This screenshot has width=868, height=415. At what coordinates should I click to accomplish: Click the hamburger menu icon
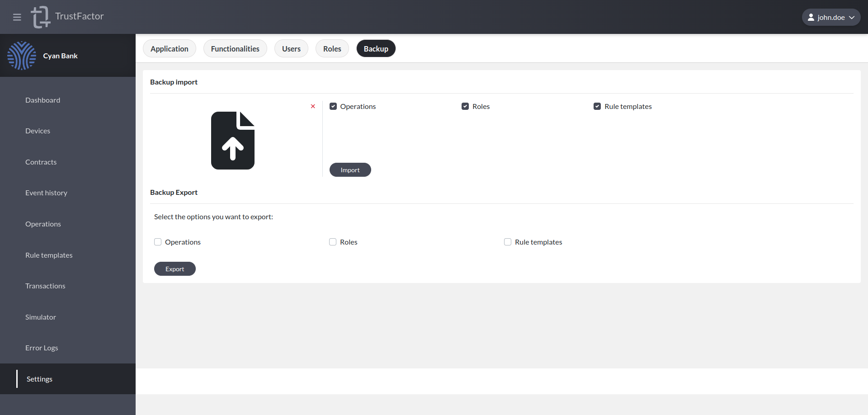17,17
